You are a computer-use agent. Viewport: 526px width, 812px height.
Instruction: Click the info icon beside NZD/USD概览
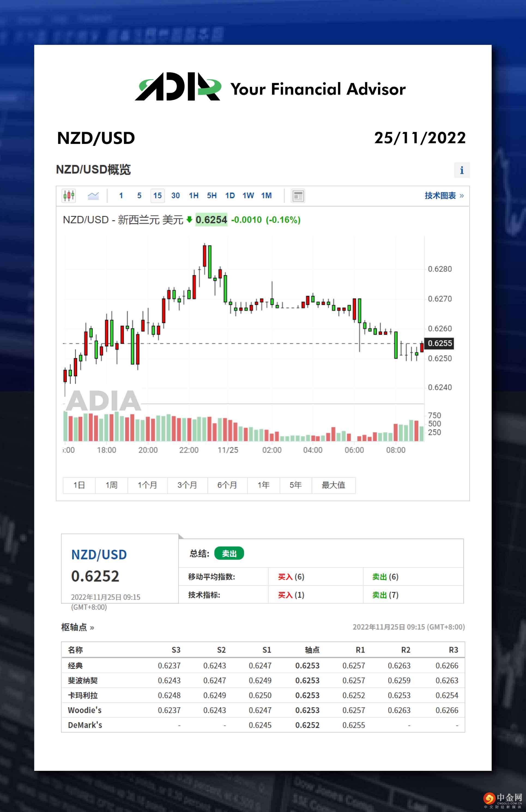pos(461,170)
